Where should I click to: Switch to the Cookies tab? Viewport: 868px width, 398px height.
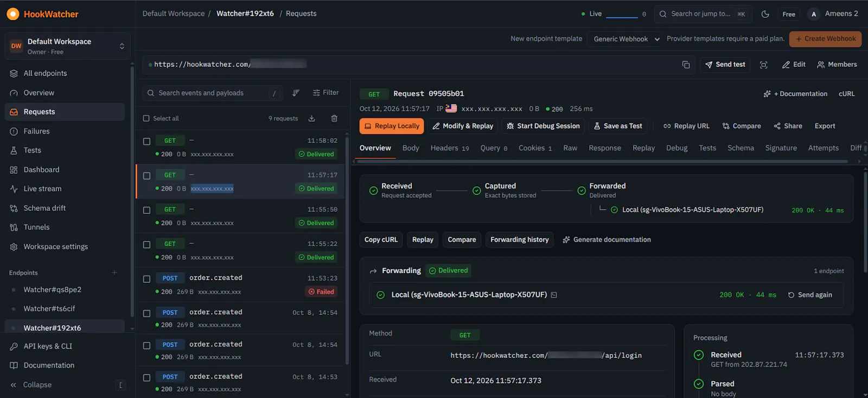click(535, 148)
